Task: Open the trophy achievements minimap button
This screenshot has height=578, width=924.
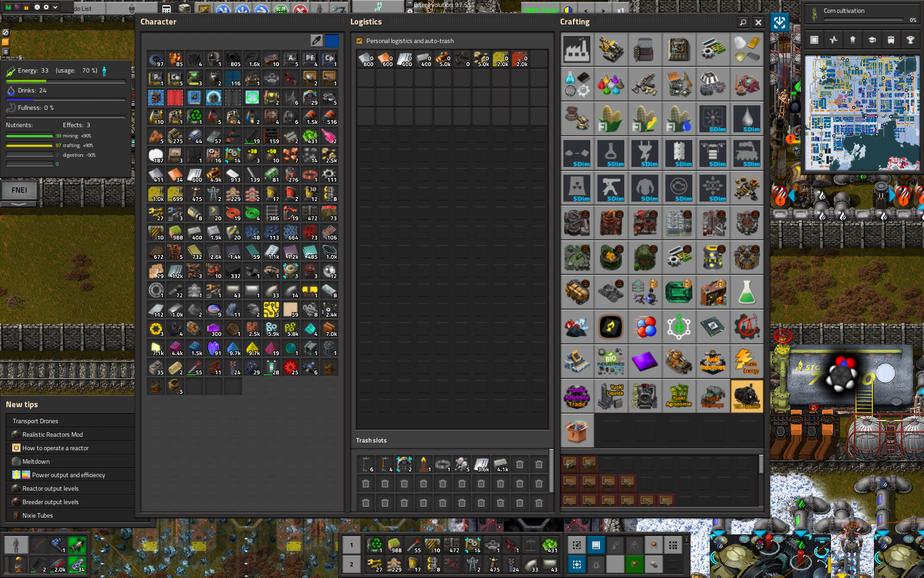Action: (910, 40)
